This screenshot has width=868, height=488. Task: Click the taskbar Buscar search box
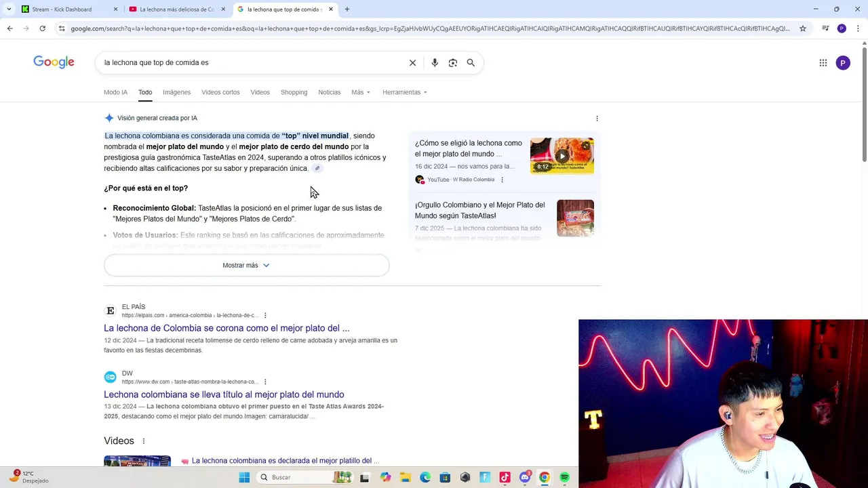(x=305, y=477)
